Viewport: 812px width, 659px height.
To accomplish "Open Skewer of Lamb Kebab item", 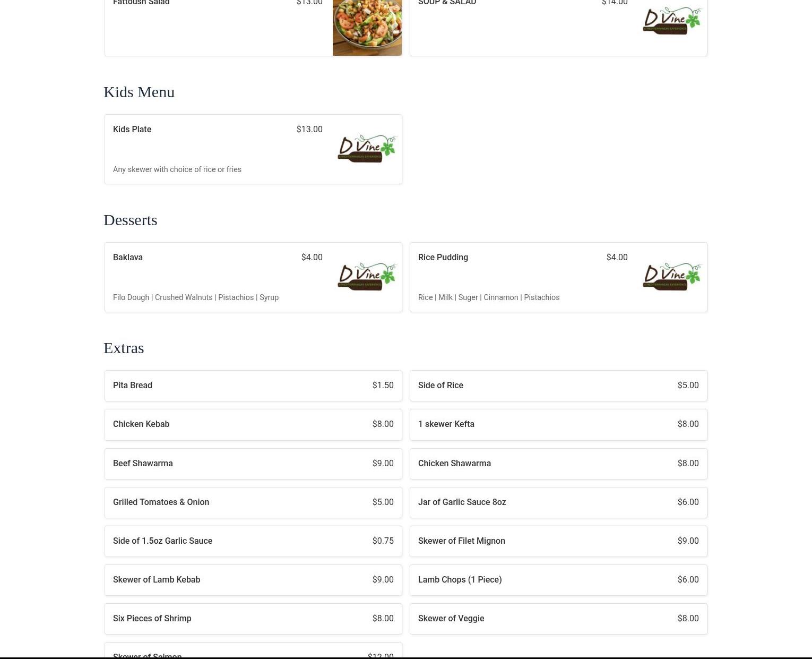I will pyautogui.click(x=253, y=580).
